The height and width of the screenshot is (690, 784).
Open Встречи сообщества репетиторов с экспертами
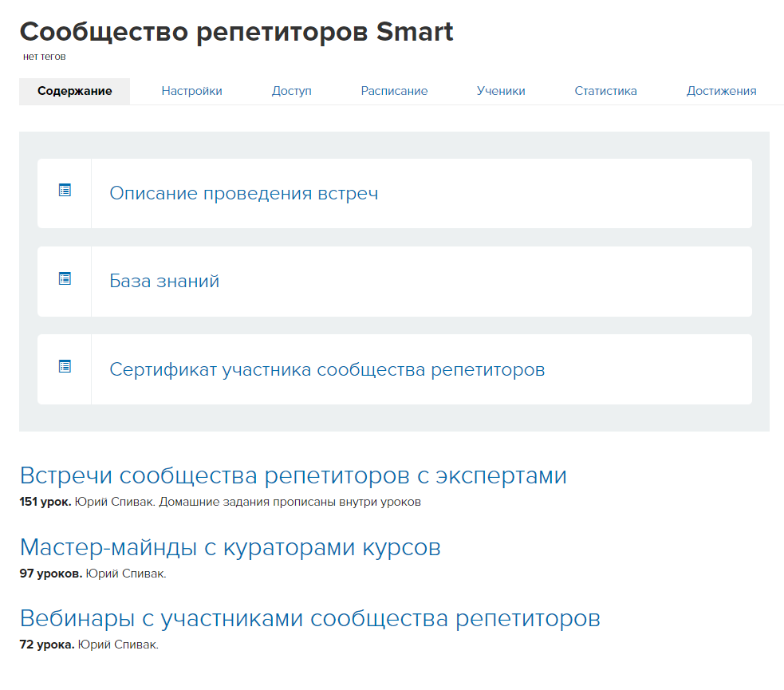(293, 475)
